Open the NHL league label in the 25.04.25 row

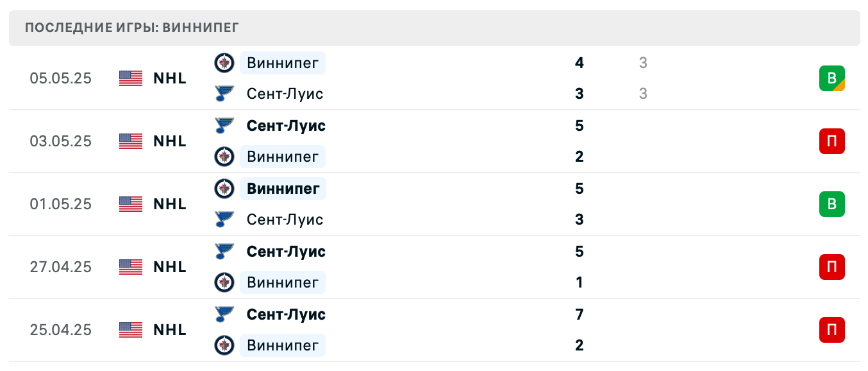click(170, 330)
